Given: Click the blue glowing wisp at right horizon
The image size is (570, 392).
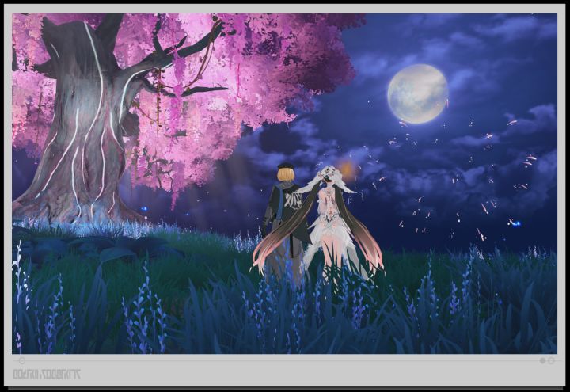Looking at the screenshot, I should [515, 223].
